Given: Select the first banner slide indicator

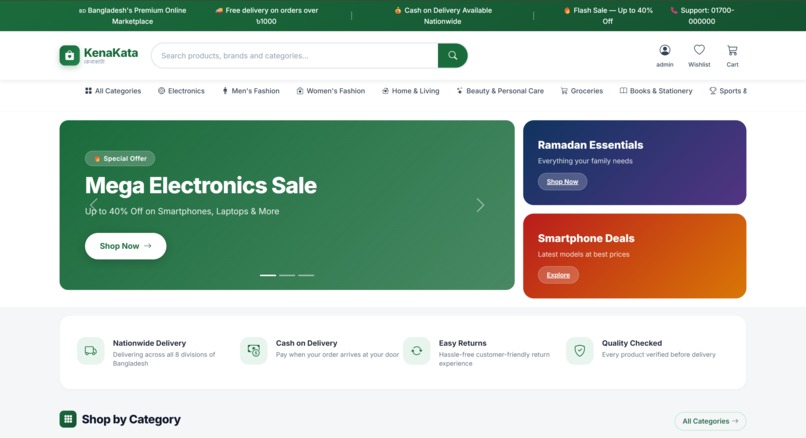Looking at the screenshot, I should [268, 276].
